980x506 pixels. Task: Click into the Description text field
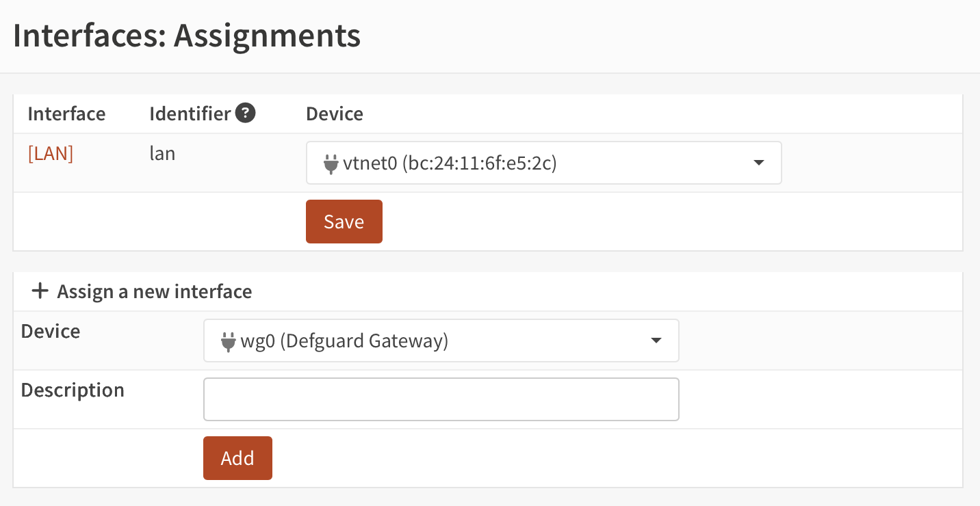coord(441,399)
